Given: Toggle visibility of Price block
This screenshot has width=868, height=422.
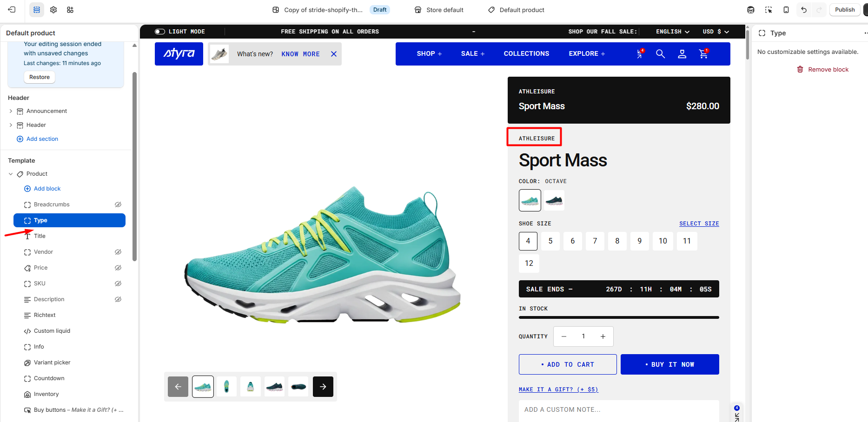Looking at the screenshot, I should tap(118, 268).
